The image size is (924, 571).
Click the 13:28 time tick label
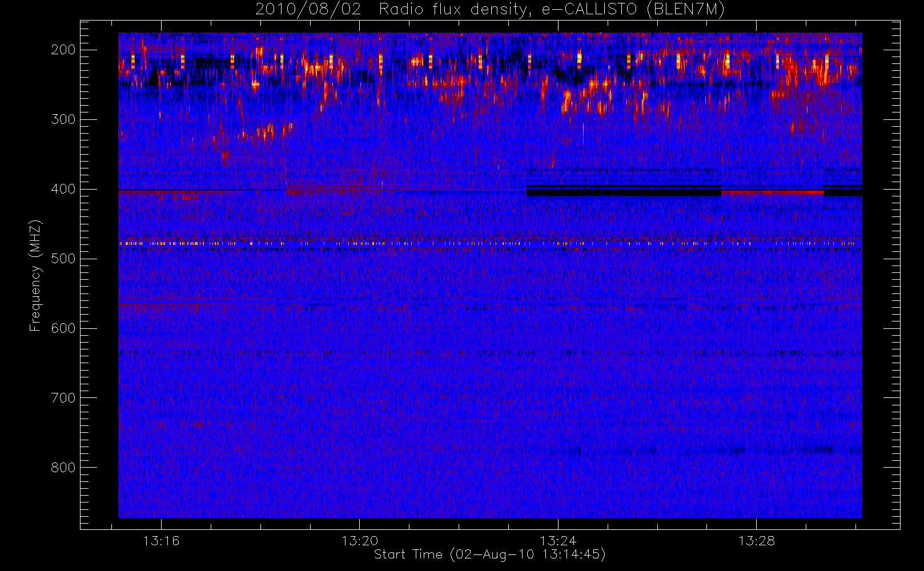click(x=757, y=541)
